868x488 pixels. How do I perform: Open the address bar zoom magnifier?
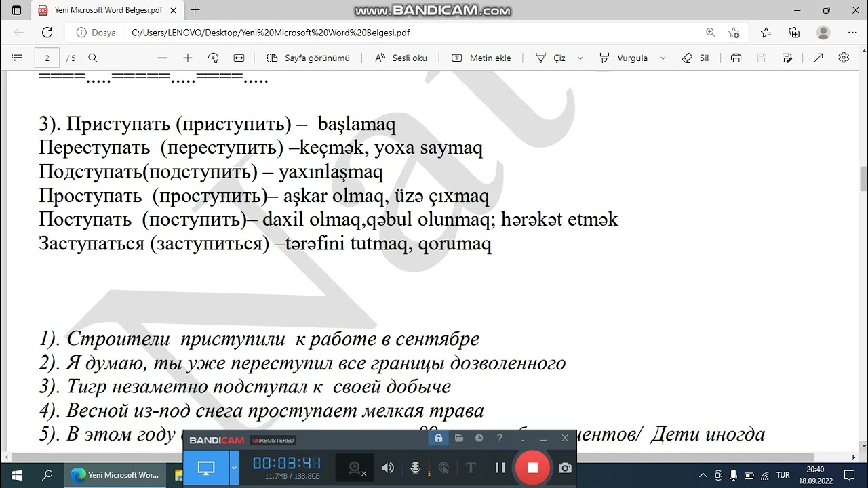point(711,33)
